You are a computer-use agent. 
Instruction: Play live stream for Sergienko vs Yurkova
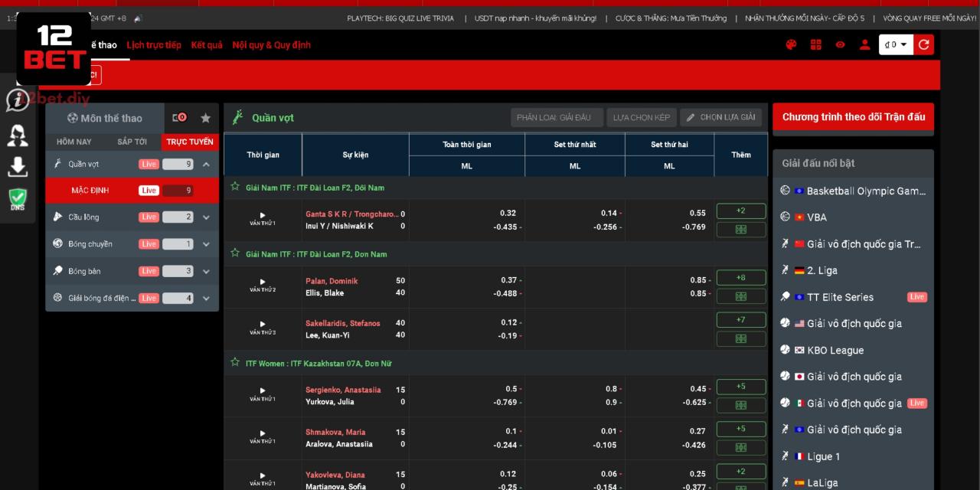pos(263,390)
